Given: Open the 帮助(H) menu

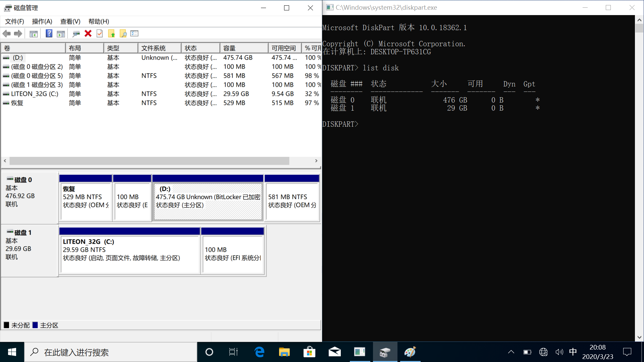Looking at the screenshot, I should [99, 21].
